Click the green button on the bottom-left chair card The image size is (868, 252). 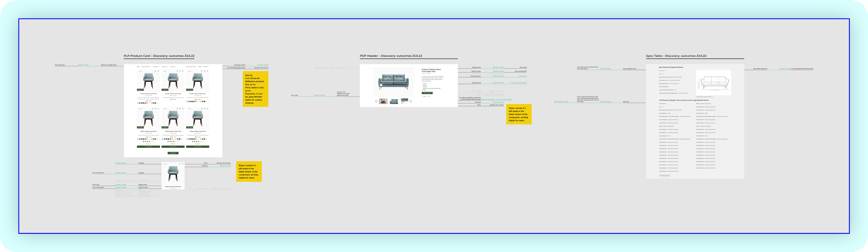[148, 146]
